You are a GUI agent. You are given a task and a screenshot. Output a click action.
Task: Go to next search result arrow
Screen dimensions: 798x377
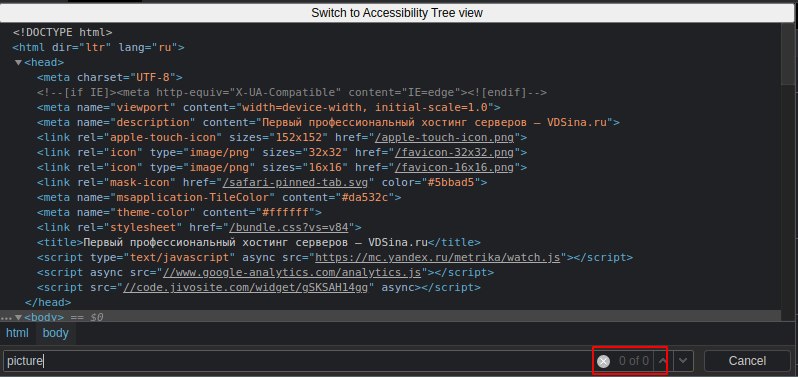(683, 361)
